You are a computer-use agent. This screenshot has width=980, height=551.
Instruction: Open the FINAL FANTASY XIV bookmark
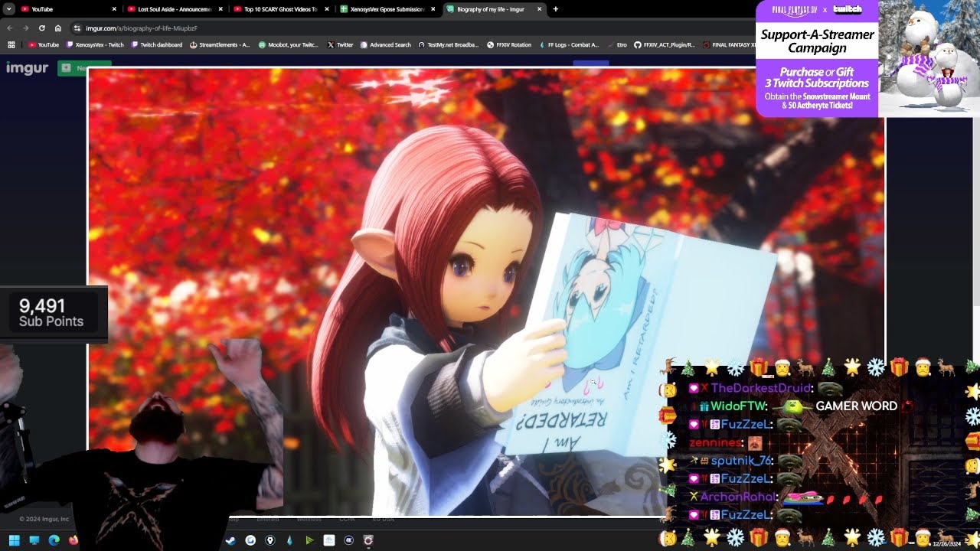729,45
